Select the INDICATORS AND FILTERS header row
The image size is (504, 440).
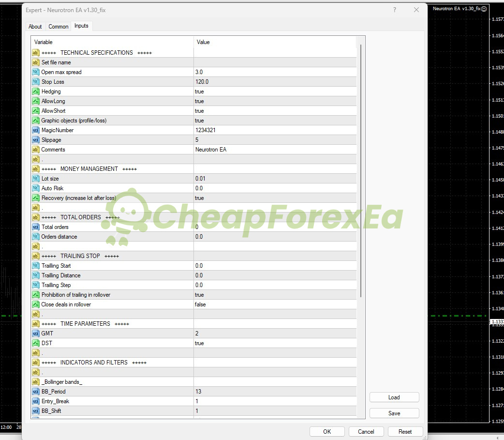click(x=194, y=363)
